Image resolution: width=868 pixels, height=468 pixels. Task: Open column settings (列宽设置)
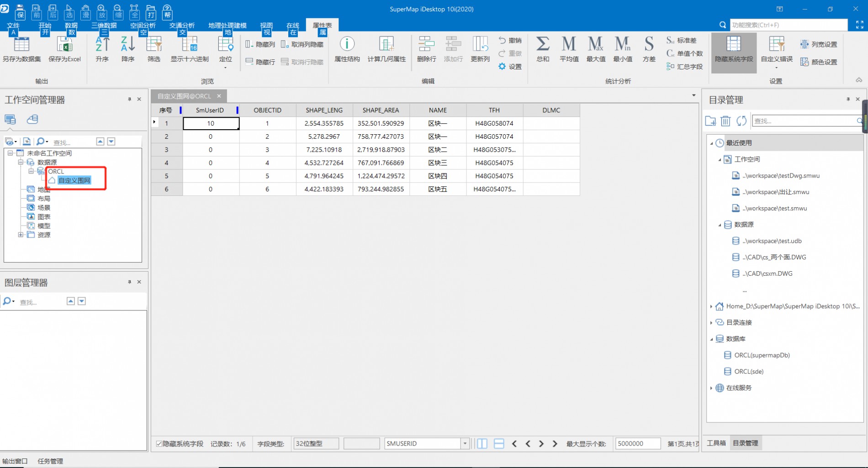point(819,44)
